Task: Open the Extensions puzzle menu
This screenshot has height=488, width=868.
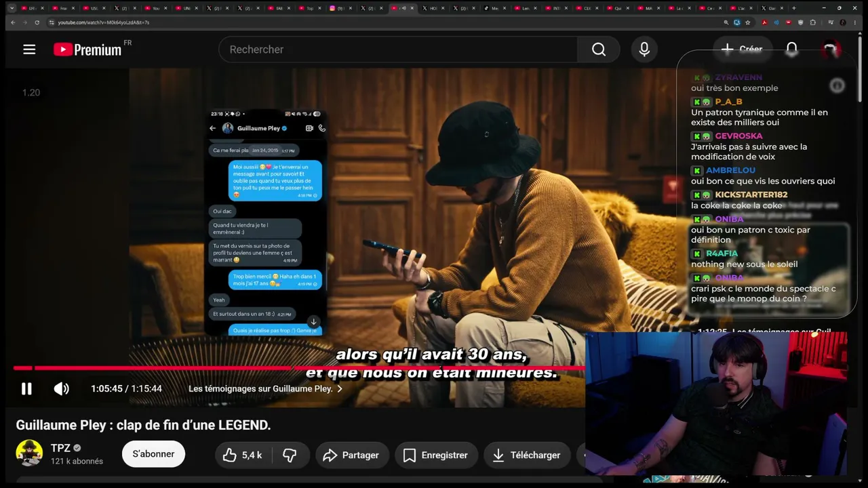Action: (x=812, y=22)
